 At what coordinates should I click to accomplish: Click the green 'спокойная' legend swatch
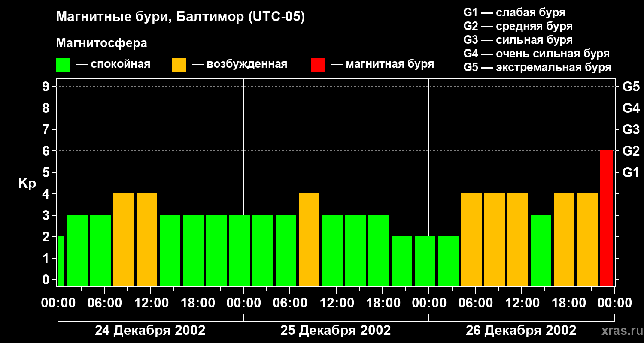coord(63,65)
